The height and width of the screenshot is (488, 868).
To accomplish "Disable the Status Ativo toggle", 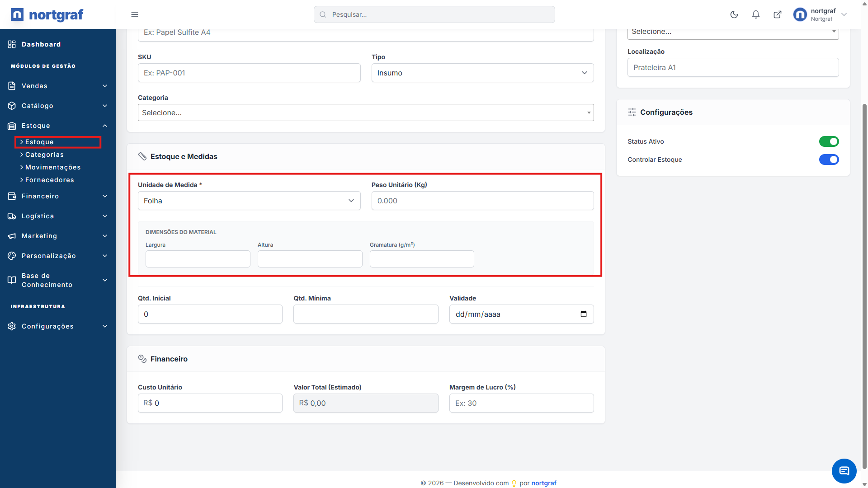I will [x=829, y=141].
